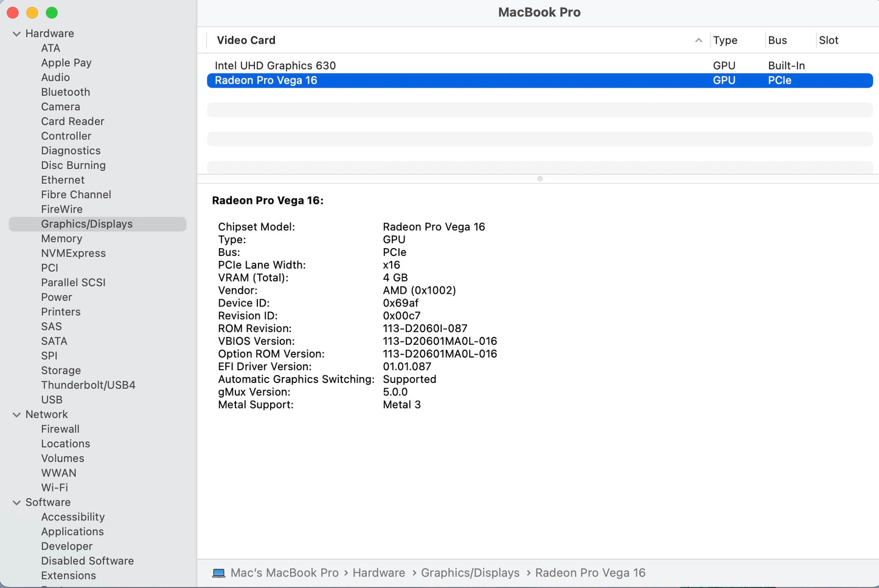The width and height of the screenshot is (879, 588).
Task: Click the laptop icon in path bar
Action: click(218, 573)
